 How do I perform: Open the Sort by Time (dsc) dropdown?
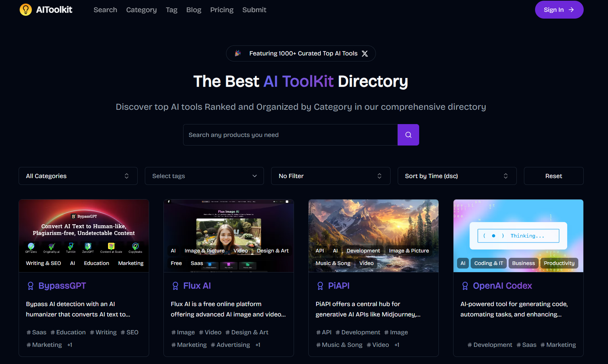point(457,176)
